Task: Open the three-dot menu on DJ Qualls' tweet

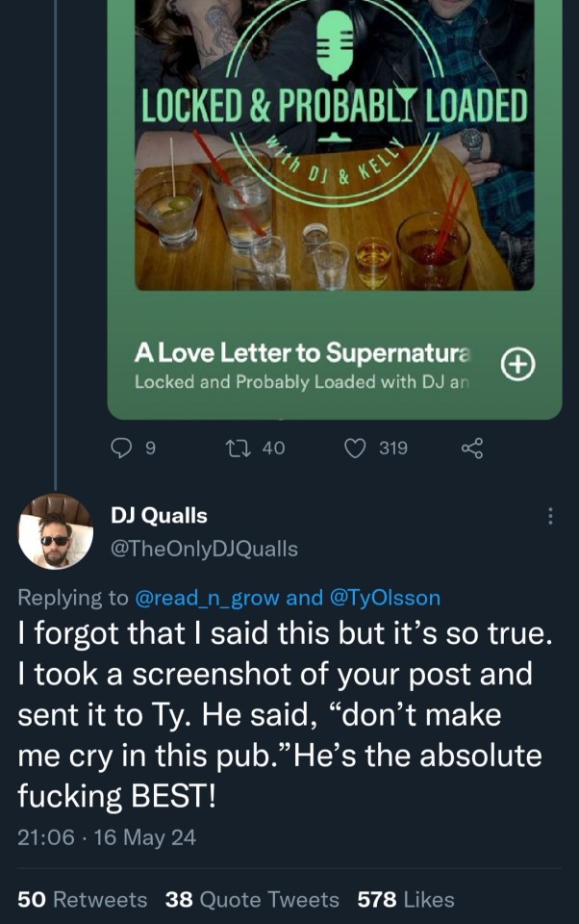Action: pos(550,516)
